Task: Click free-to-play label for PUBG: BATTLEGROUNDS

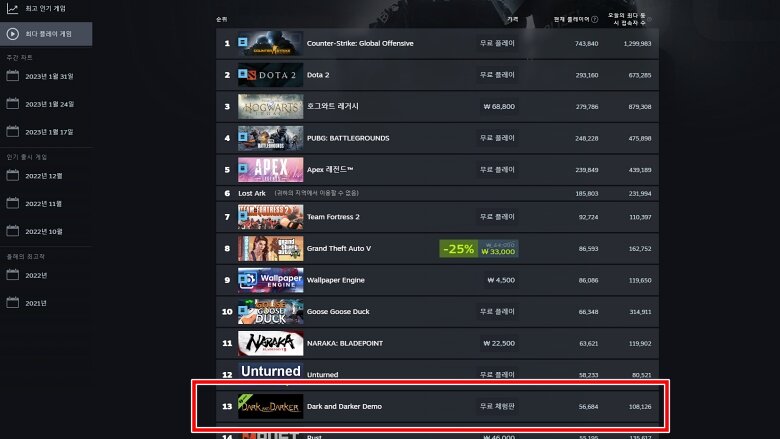Action: [497, 138]
